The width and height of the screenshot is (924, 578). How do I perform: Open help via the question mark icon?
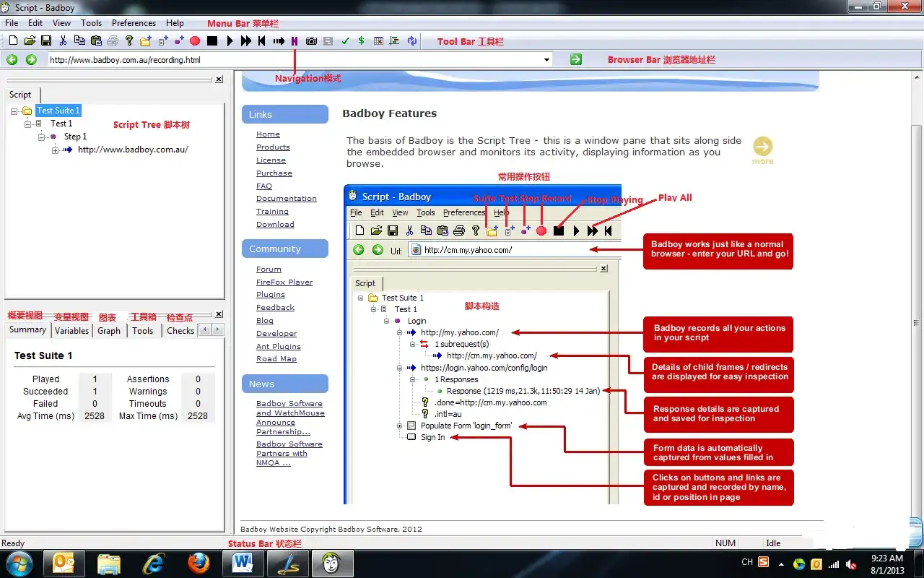(129, 41)
